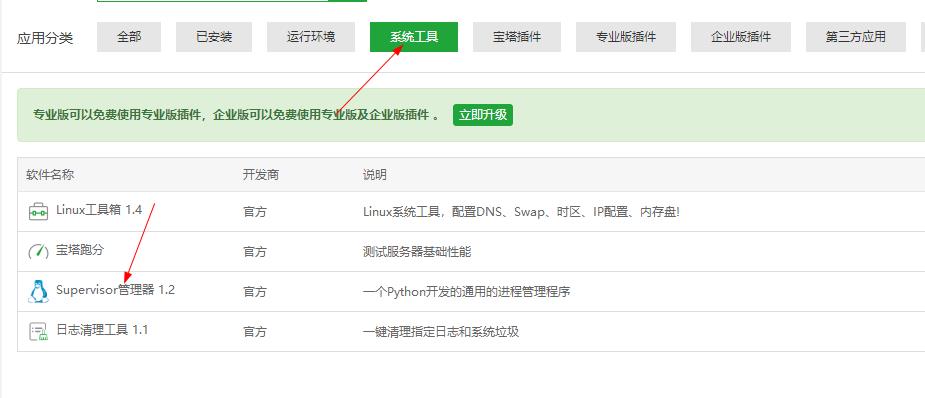Click the 一键清理指定日志 description
Screen dimensions: 925x398
(x=441, y=332)
